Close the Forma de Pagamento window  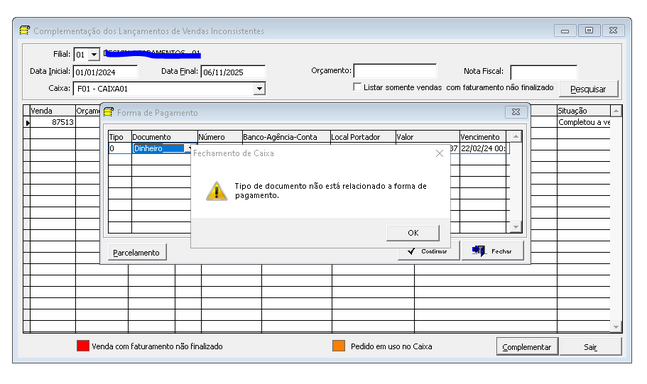pyautogui.click(x=516, y=112)
